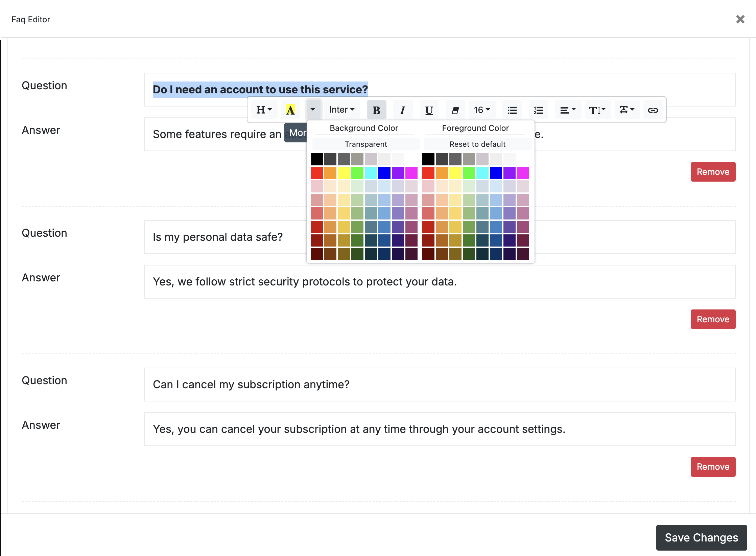Screen dimensions: 756x556
Task: Click the Save Changes button
Action: pyautogui.click(x=701, y=537)
